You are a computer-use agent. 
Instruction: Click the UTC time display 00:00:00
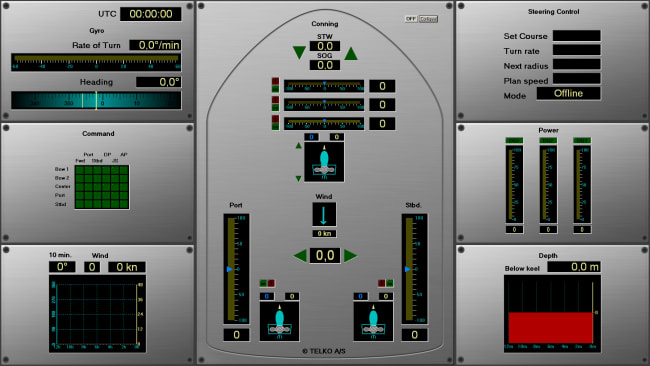[x=150, y=14]
